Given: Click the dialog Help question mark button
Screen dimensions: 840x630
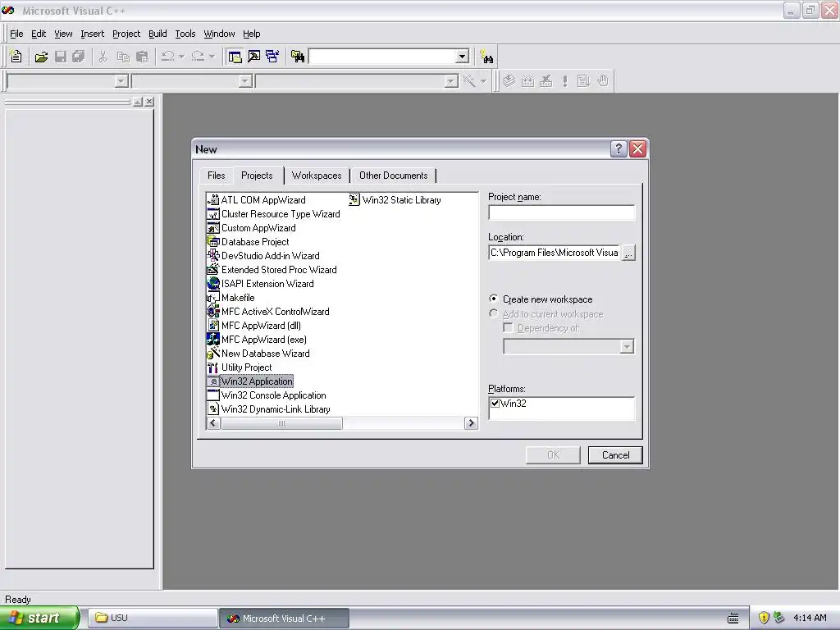Looking at the screenshot, I should point(619,149).
